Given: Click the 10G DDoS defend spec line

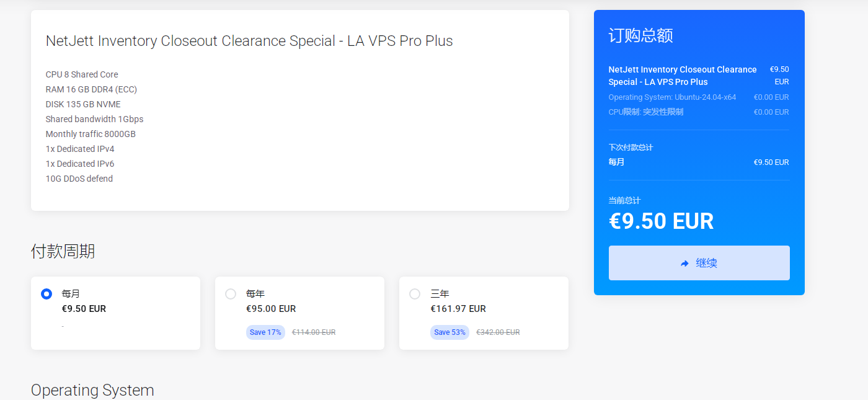Looking at the screenshot, I should pos(79,179).
